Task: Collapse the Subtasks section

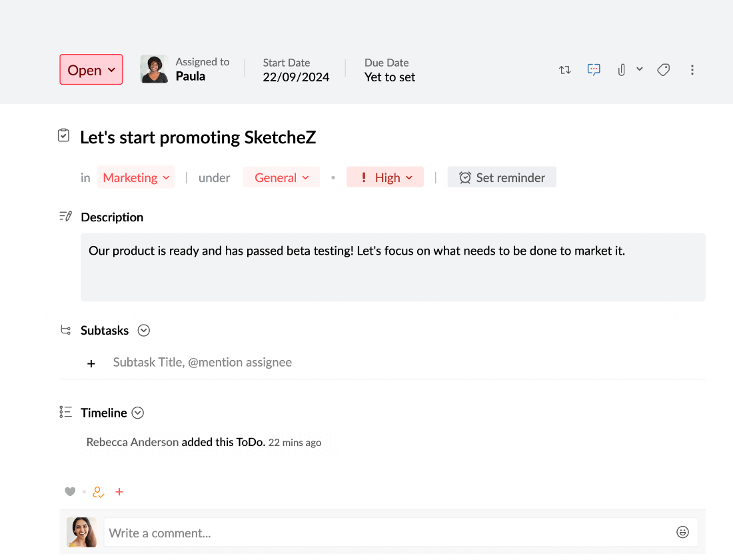Action: pyautogui.click(x=143, y=331)
